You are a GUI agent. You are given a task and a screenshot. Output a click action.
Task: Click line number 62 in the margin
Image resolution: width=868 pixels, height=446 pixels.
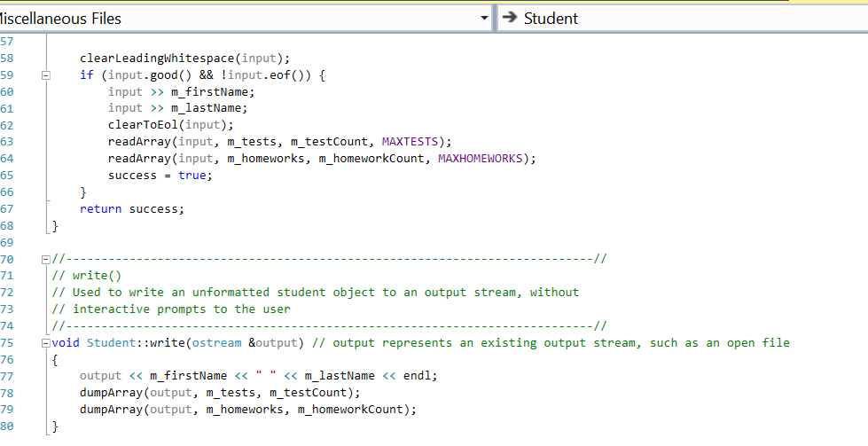7,125
